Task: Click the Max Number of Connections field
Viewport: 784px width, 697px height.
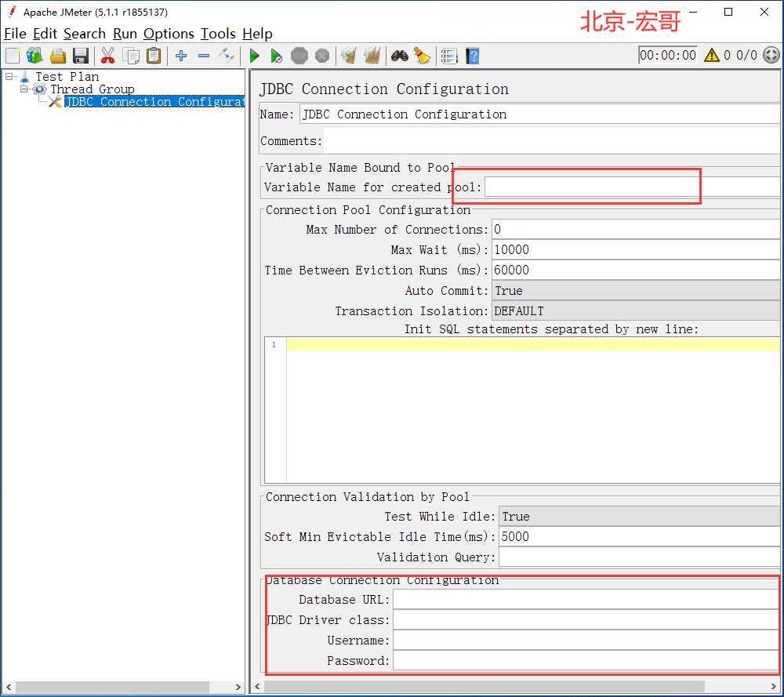Action: point(636,230)
